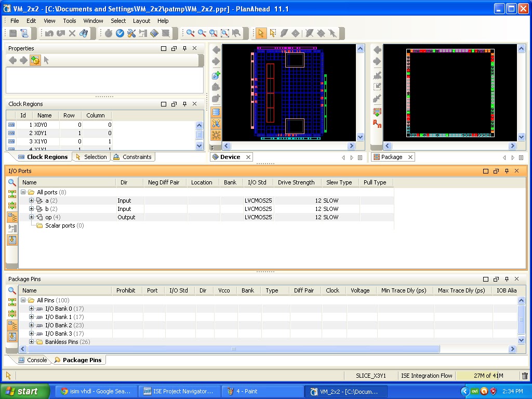Image resolution: width=532 pixels, height=399 pixels.
Task: Click Device view forward arrow icon
Action: click(216, 61)
